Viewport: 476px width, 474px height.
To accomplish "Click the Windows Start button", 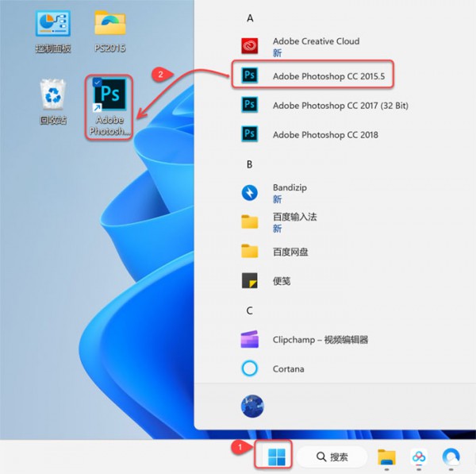I will coord(277,457).
